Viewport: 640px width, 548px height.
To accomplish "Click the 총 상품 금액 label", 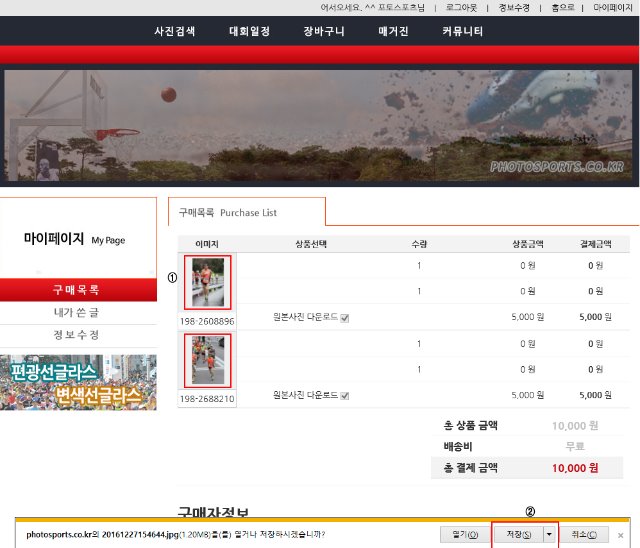I will point(471,426).
